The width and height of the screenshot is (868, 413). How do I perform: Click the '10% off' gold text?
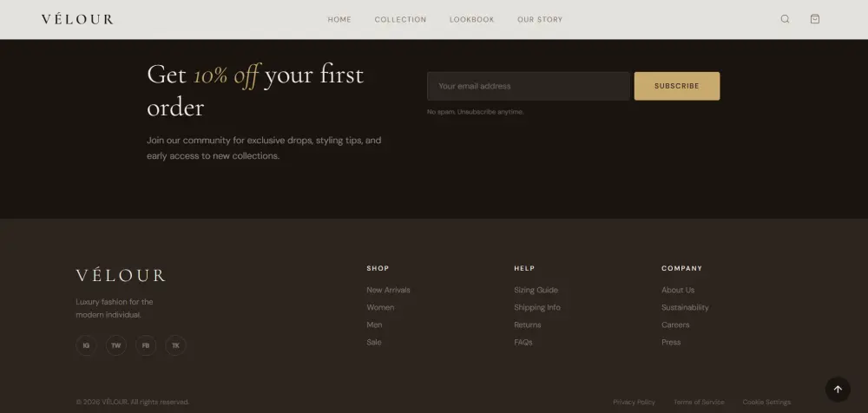pos(226,75)
